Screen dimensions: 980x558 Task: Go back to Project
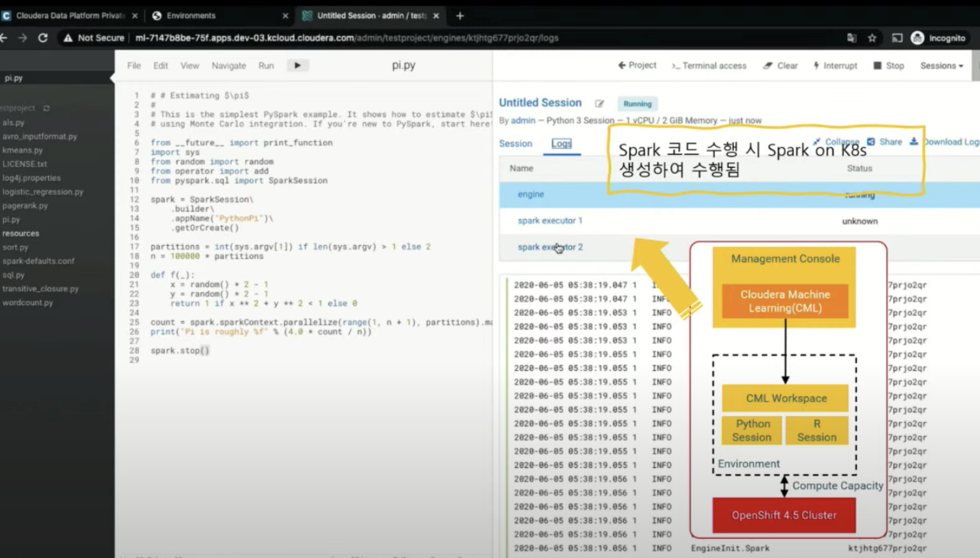click(x=637, y=66)
